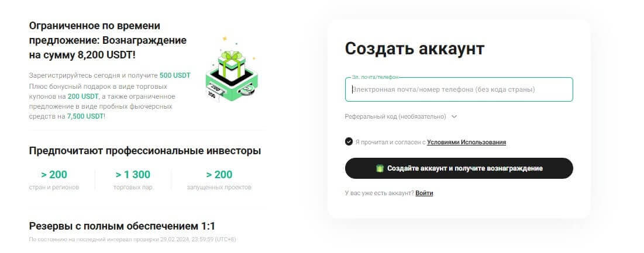Click the 'Создать аккаунт' heading
This screenshot has width=644, height=253.
click(x=414, y=48)
